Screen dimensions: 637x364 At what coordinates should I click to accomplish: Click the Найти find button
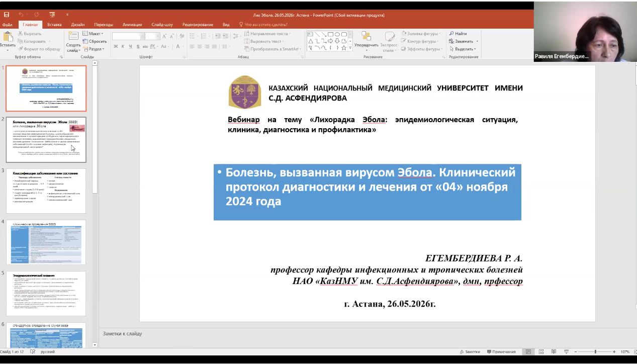point(458,34)
